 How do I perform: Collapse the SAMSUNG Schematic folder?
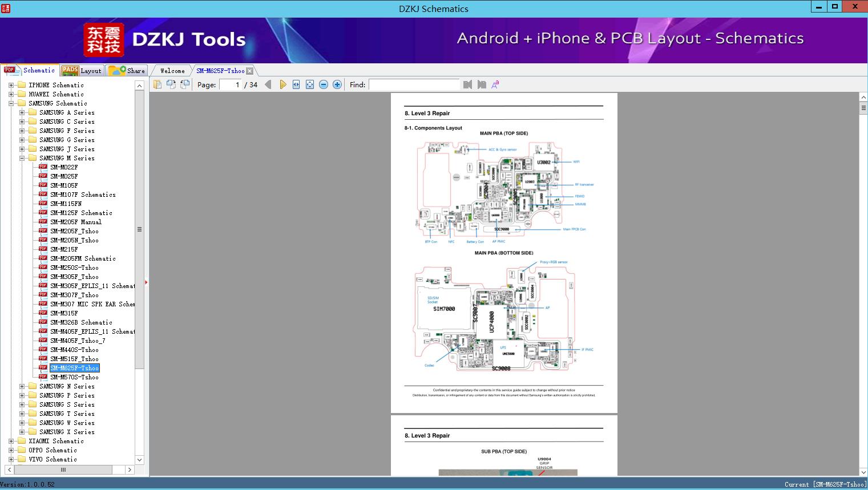tap(11, 103)
